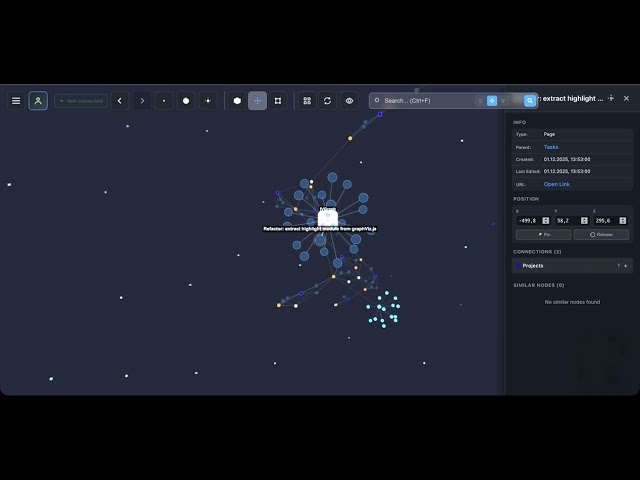Screen dimensions: 640x480
Task: Toggle the blue highlighted search filter icon
Action: coord(492,101)
